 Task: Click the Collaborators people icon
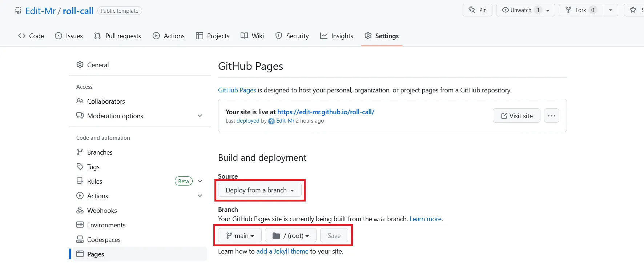[x=80, y=101]
